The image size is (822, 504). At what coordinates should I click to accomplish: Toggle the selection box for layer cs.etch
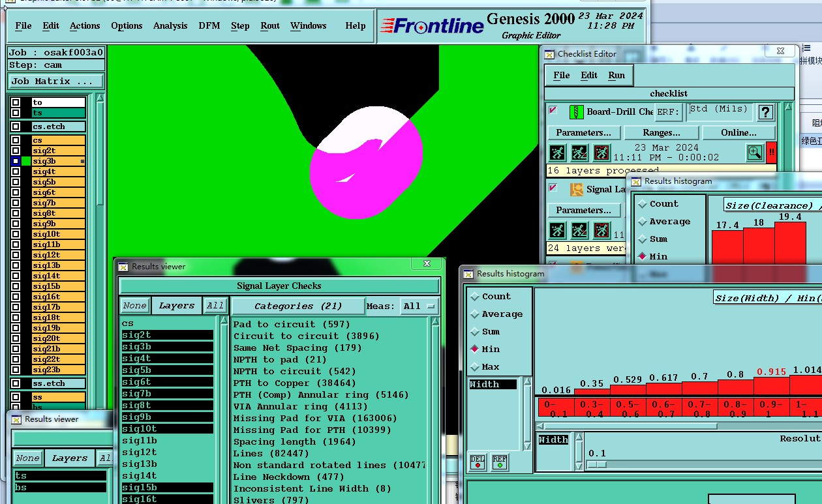pyautogui.click(x=16, y=126)
